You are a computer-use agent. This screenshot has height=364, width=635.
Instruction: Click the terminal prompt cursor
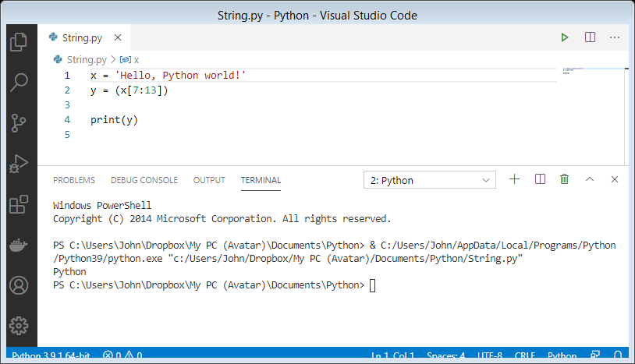click(x=373, y=285)
